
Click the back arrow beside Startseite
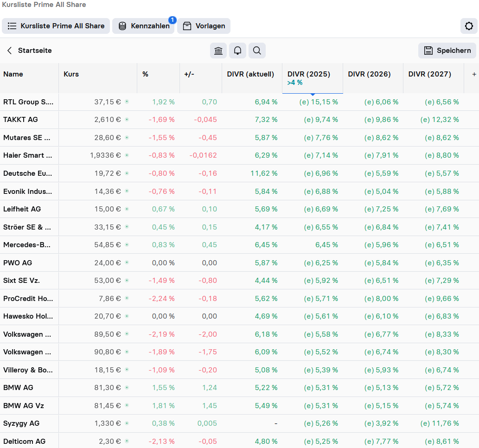pos(9,51)
